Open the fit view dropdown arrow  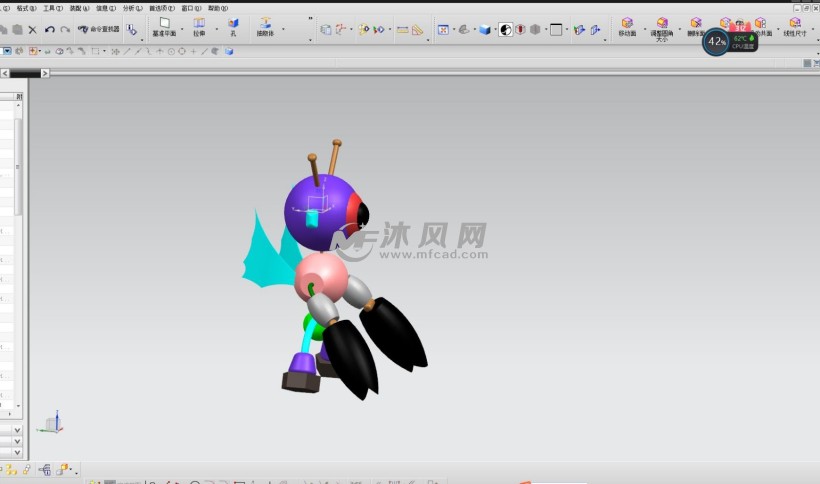tap(453, 30)
